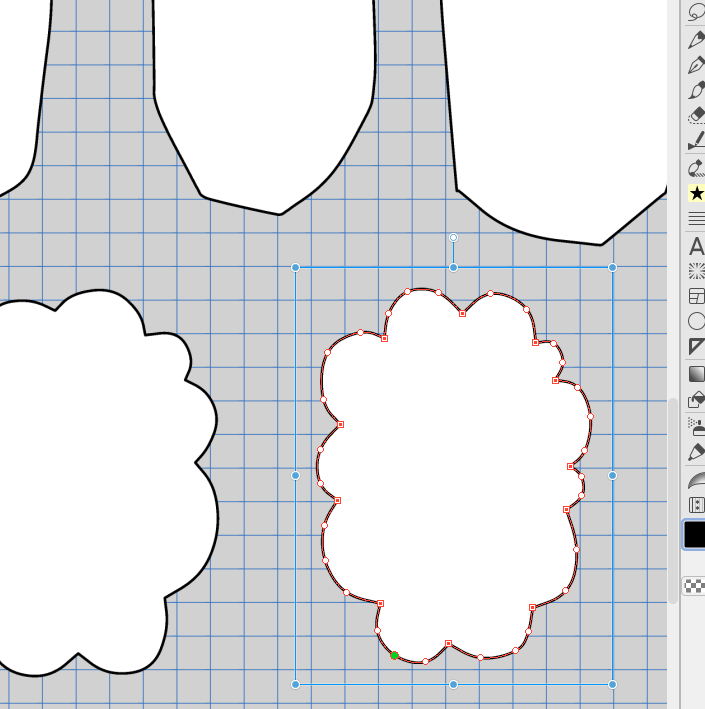Click the vertical scrollbar beside the canvas
Image resolution: width=705 pixels, height=709 pixels.
click(x=673, y=501)
